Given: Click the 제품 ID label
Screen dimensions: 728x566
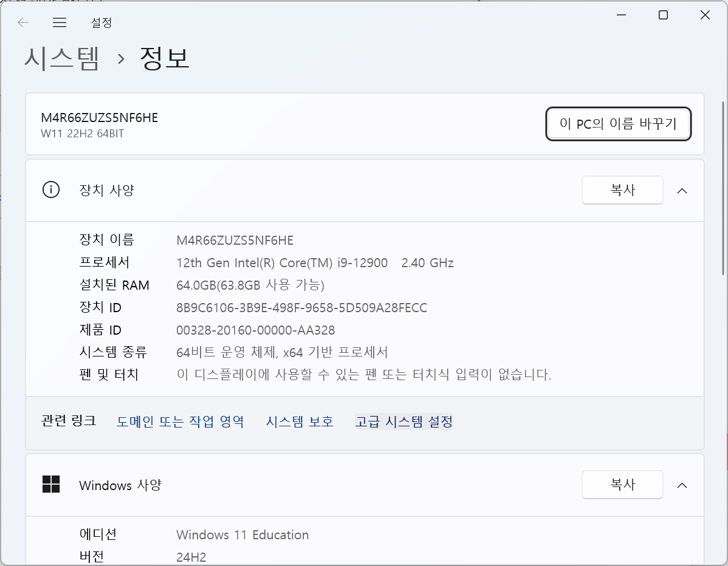Looking at the screenshot, I should [x=100, y=330].
